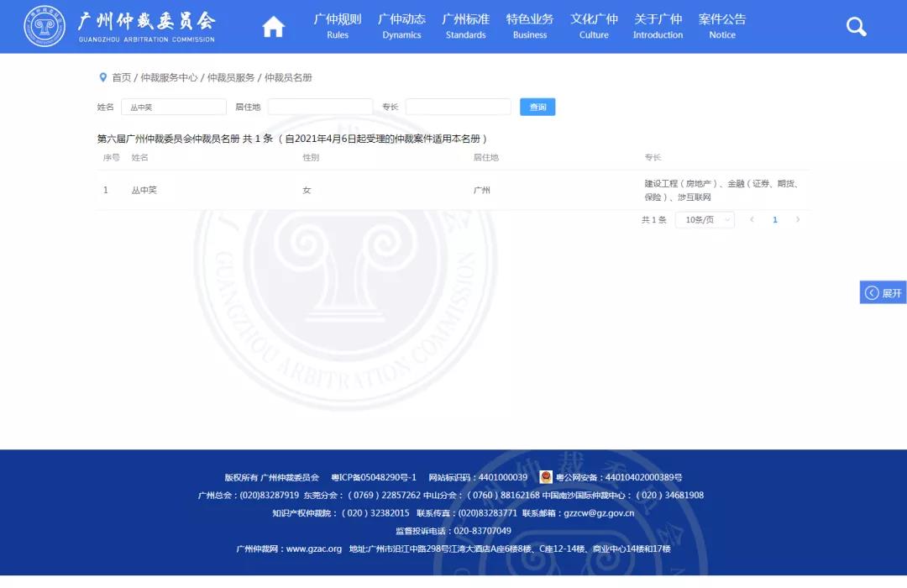Click 网站标识码：4401000039 text
This screenshot has height=588, width=907.
coord(478,477)
